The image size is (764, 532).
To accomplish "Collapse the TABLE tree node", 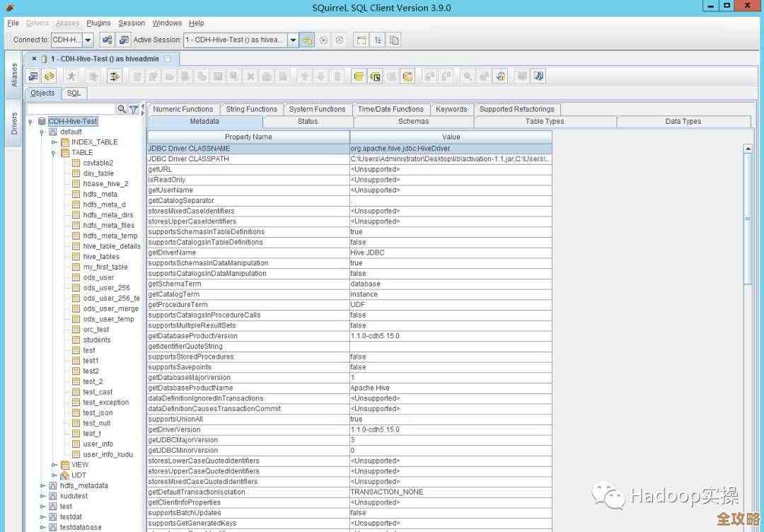I will [x=54, y=153].
